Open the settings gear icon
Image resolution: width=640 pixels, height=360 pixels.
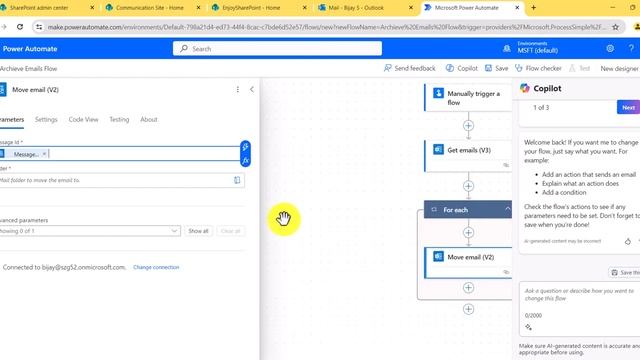click(610, 49)
